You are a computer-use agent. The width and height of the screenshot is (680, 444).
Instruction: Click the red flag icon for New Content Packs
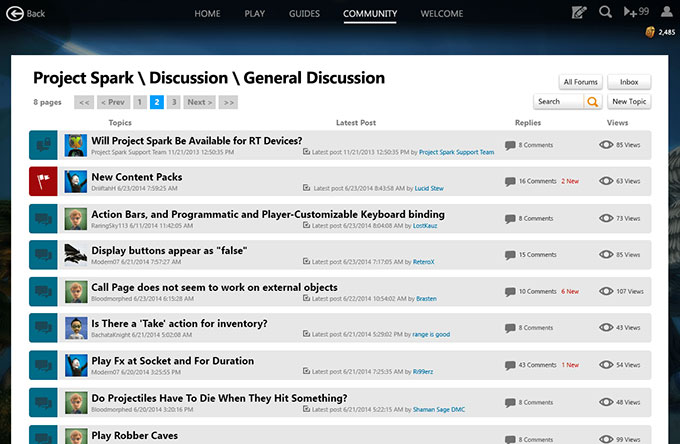click(43, 181)
